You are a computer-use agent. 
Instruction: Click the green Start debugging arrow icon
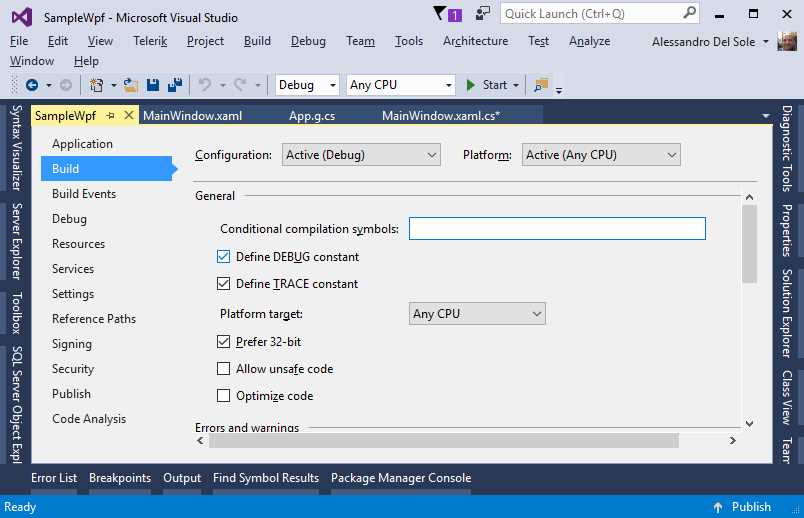pos(470,85)
